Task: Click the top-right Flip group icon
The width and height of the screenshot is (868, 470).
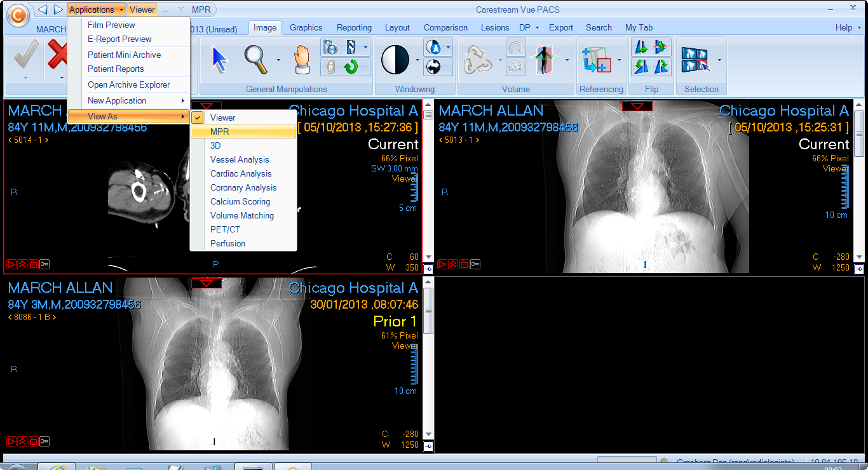Action: [x=661, y=47]
